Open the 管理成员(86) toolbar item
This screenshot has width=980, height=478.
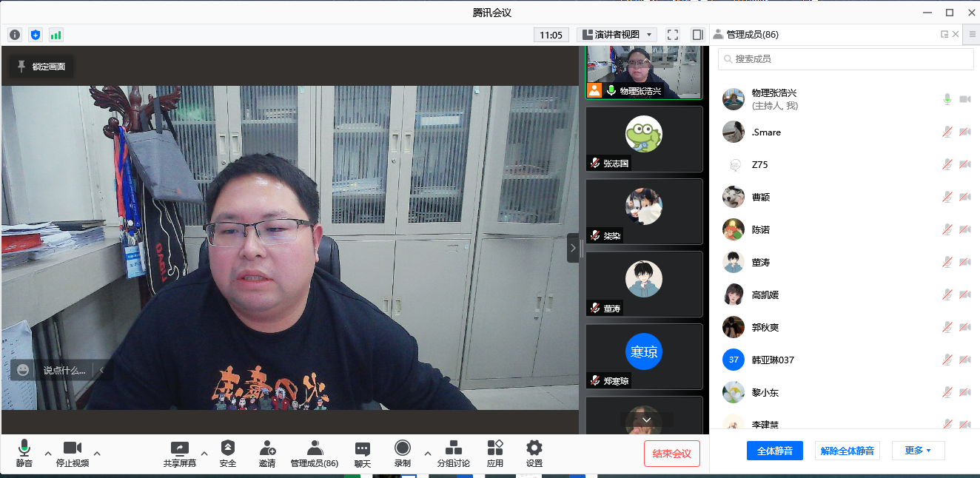point(314,454)
